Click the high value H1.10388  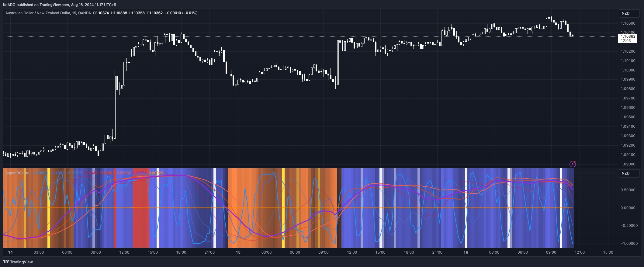tap(119, 13)
